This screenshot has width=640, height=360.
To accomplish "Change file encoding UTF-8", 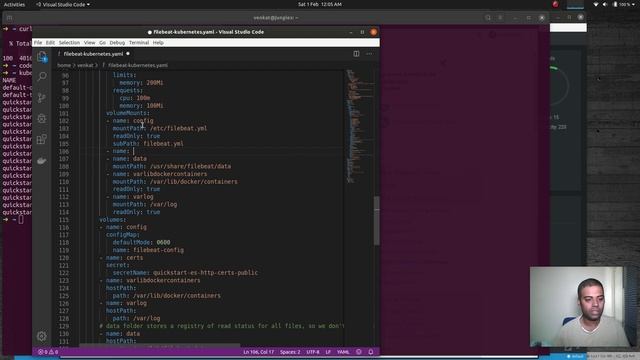I will pyautogui.click(x=313, y=352).
